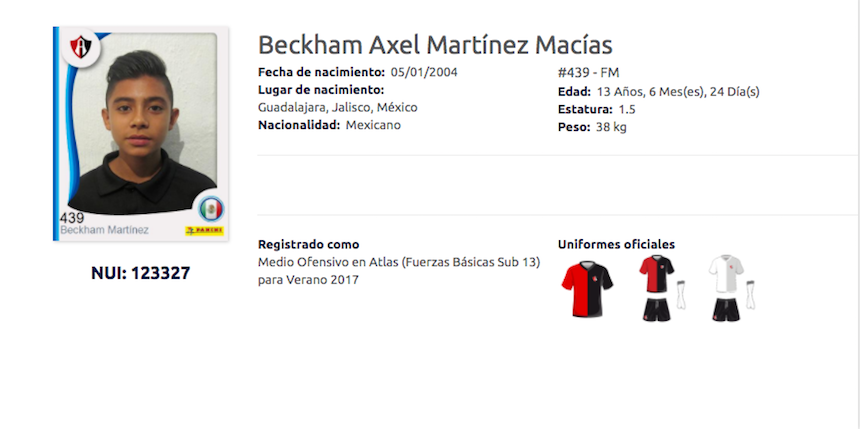Click the Mexico flag badge on the card

(x=210, y=208)
